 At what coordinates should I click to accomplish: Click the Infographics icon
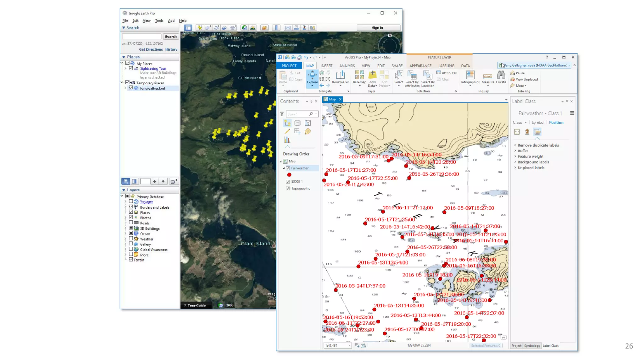click(x=470, y=75)
